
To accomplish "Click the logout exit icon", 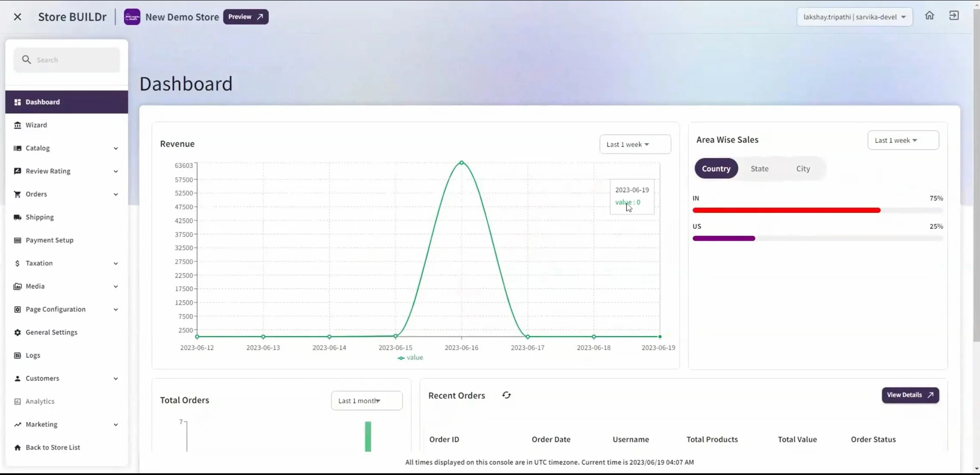I will [x=954, y=16].
